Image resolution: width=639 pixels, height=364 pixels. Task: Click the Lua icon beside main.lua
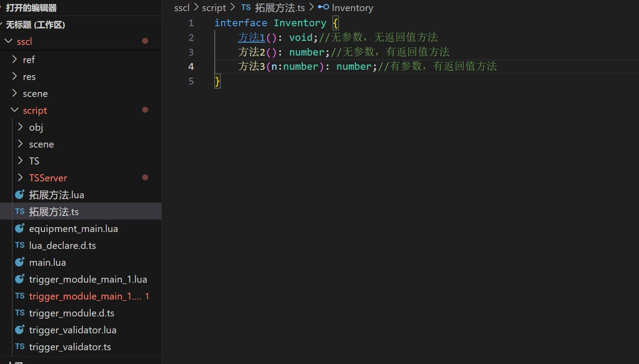pos(20,262)
